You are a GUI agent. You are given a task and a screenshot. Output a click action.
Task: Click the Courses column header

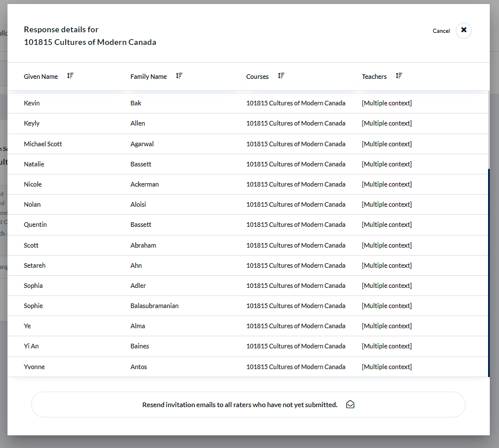pyautogui.click(x=257, y=77)
